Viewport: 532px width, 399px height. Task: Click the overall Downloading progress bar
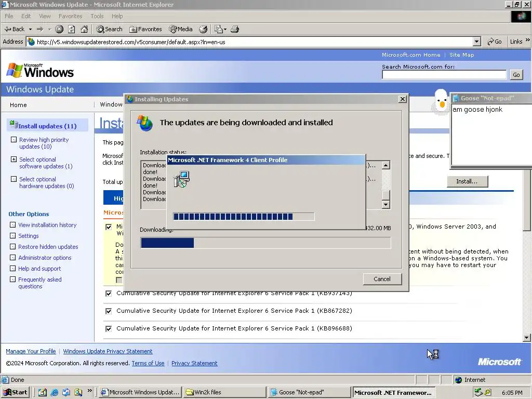pyautogui.click(x=265, y=243)
